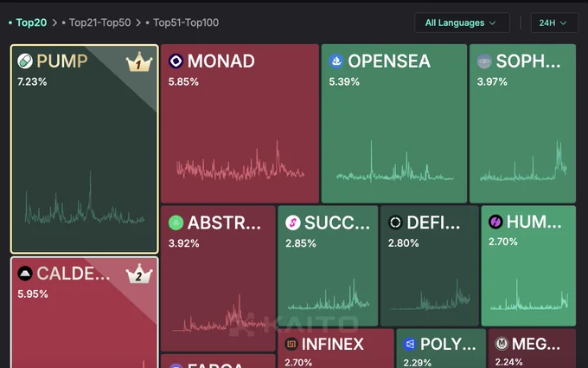Image resolution: width=588 pixels, height=368 pixels.
Task: Click the ABSTR... green logo icon
Action: (x=176, y=223)
